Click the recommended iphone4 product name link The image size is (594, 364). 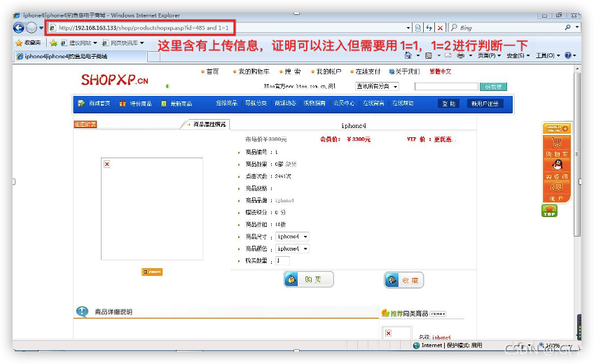[441, 337]
